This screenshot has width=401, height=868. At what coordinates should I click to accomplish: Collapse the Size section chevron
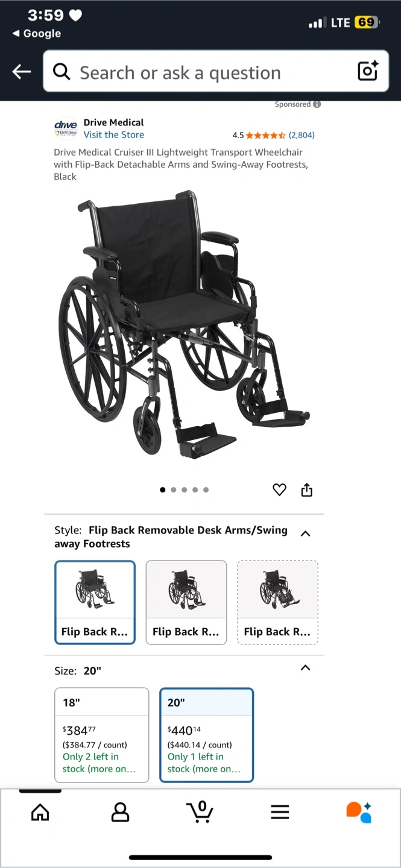306,668
